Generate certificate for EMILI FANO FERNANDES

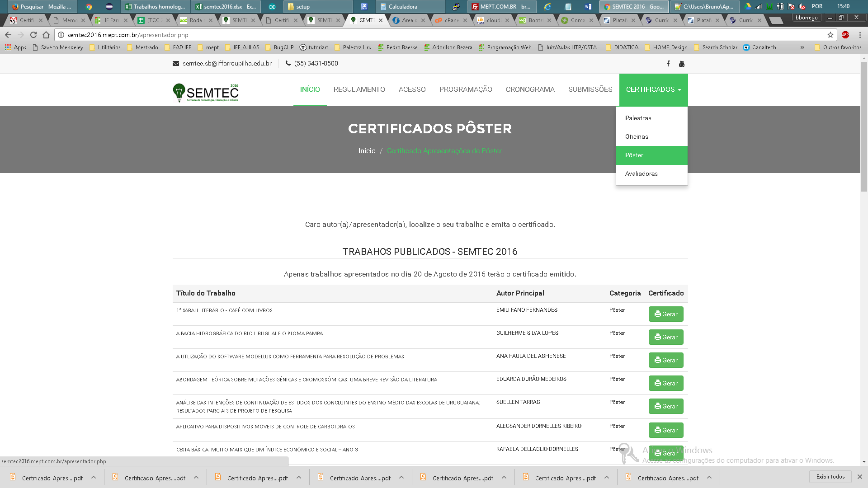coord(665,314)
